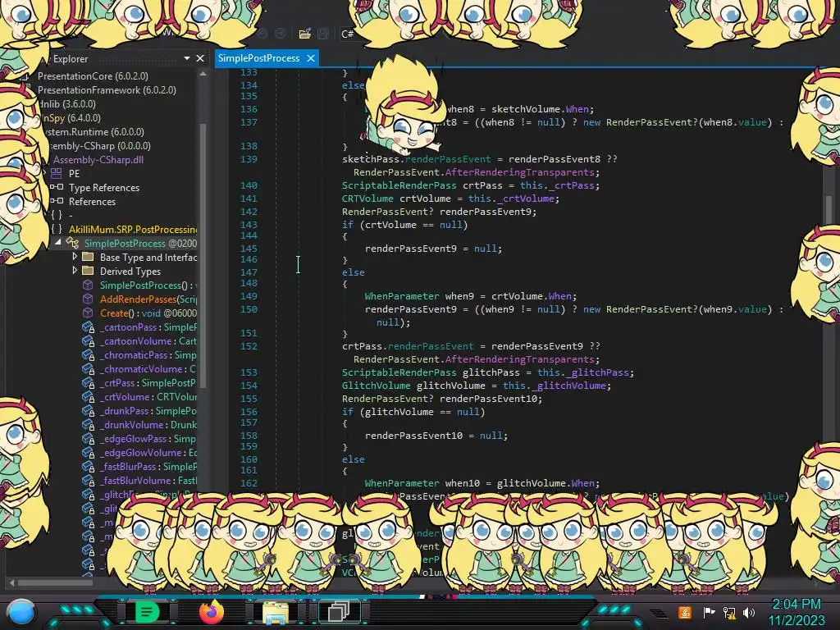Expand Base Type and Interfaces folder

click(75, 257)
